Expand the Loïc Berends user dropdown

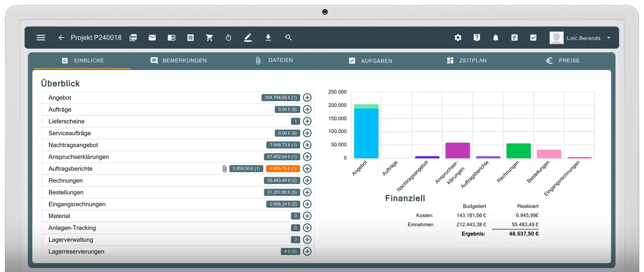(x=609, y=38)
